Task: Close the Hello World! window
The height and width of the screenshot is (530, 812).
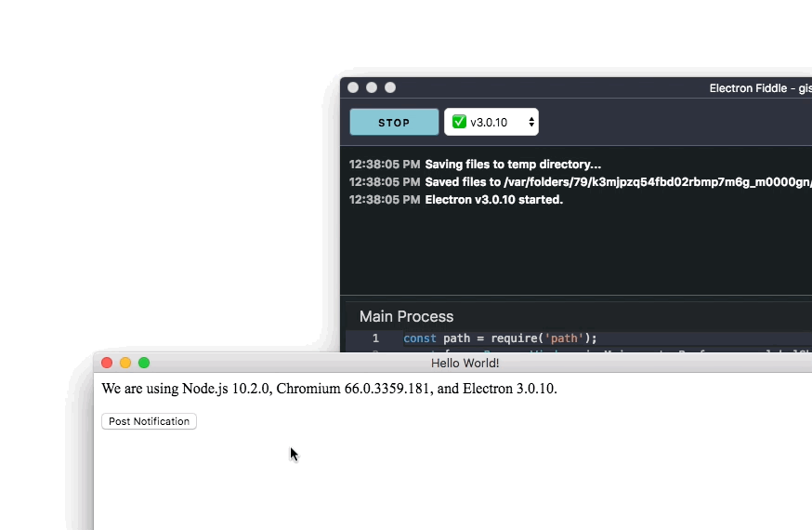Action: coord(107,363)
